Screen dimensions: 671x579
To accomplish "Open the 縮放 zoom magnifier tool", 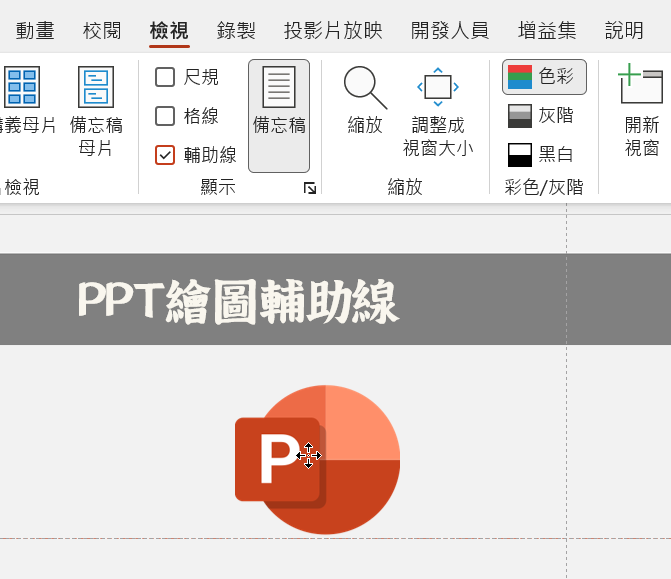I will tap(365, 101).
